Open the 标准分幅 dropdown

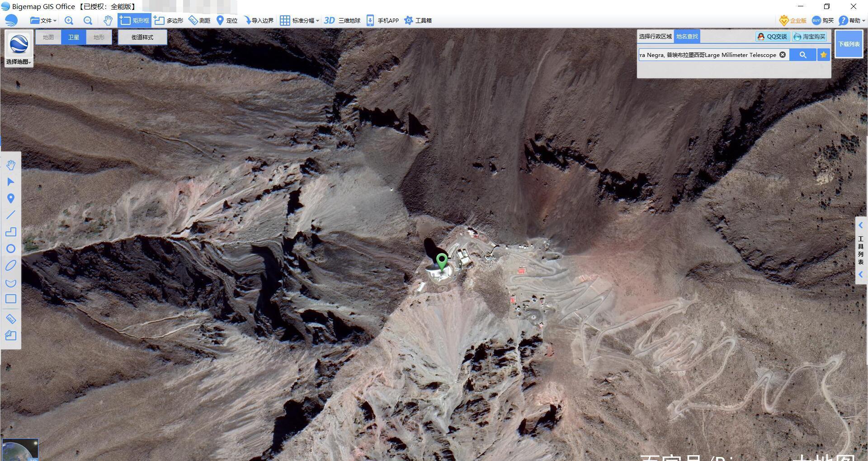tap(299, 20)
